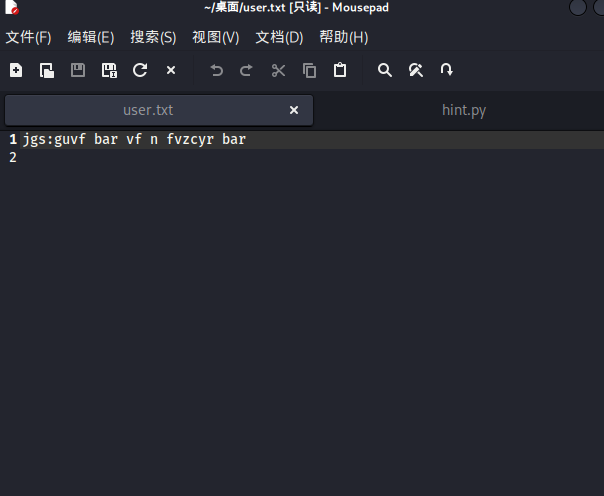Click the Cut scissors icon
Viewport: 604px width, 496px height.
(x=278, y=70)
